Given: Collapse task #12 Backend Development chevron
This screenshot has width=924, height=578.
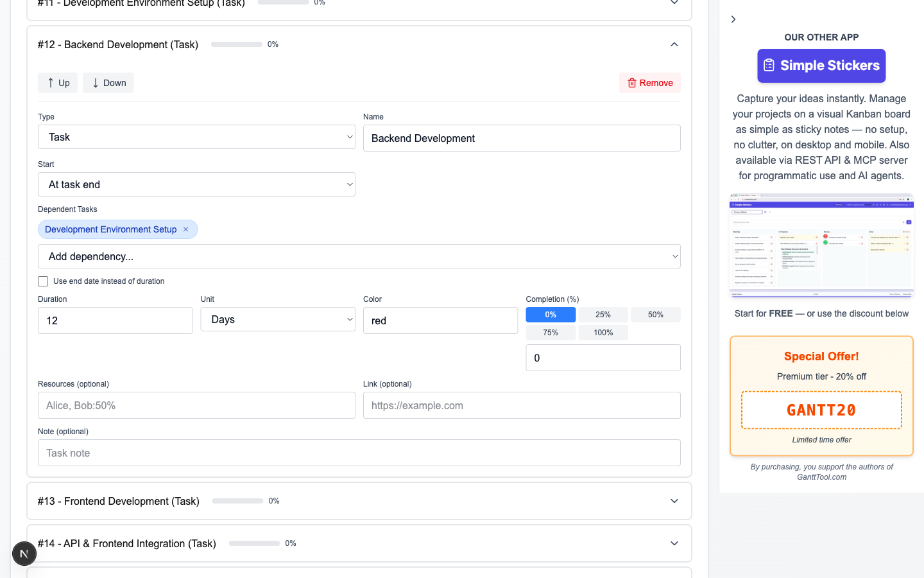Looking at the screenshot, I should pyautogui.click(x=674, y=44).
